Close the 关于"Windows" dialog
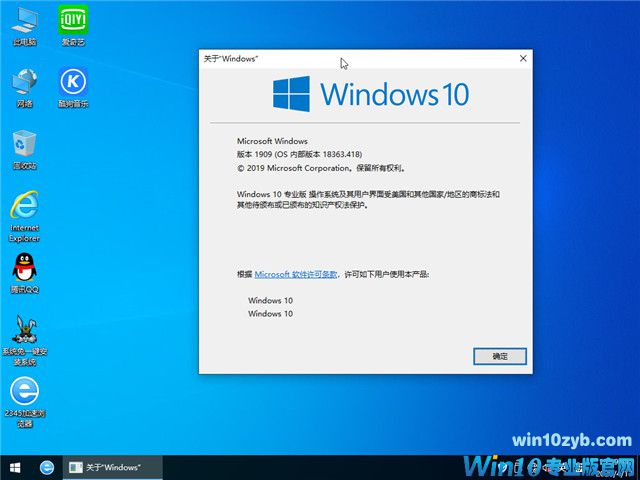The height and width of the screenshot is (480, 640). tap(521, 59)
